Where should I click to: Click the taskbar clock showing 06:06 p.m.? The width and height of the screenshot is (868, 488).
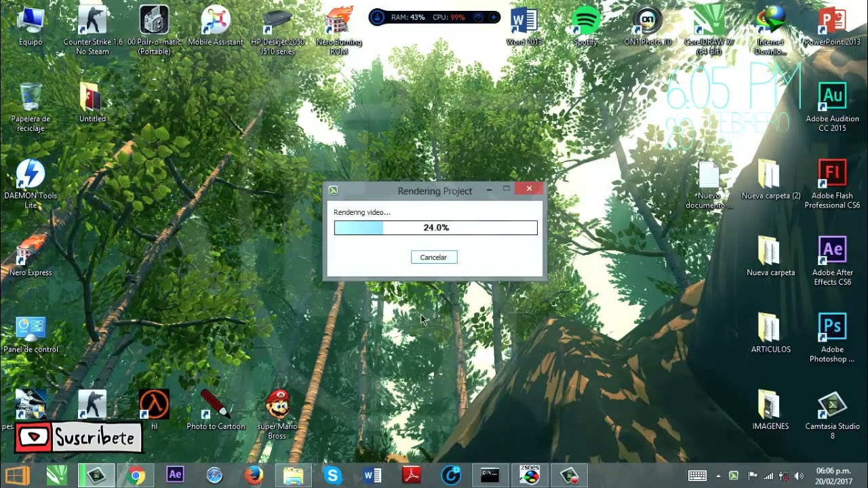833,475
